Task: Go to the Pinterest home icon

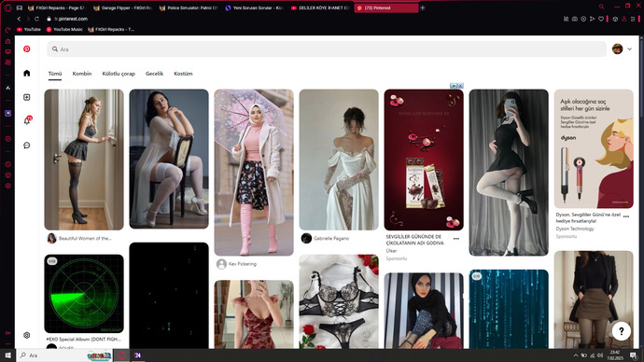Action: [27, 73]
